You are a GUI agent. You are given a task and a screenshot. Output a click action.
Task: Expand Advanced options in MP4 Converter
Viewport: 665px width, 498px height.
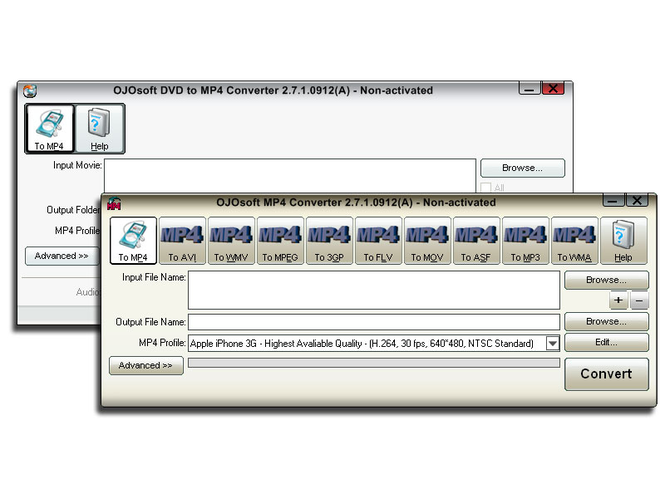(x=146, y=366)
